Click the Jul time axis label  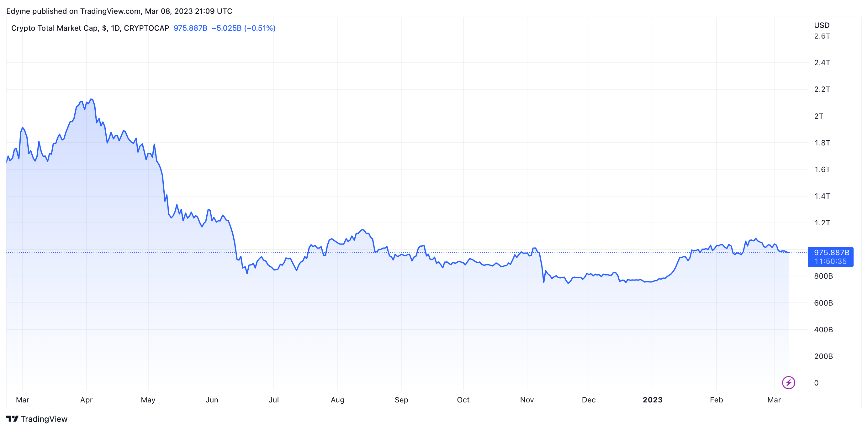[x=274, y=400]
